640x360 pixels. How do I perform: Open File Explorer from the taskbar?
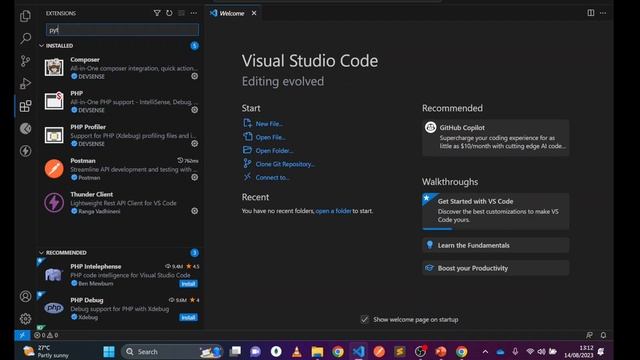(x=317, y=351)
